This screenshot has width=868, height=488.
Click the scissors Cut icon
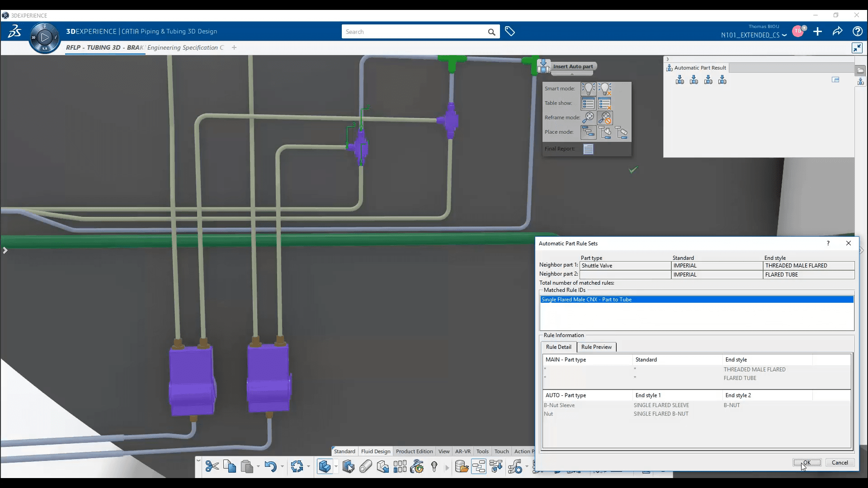pos(212,466)
